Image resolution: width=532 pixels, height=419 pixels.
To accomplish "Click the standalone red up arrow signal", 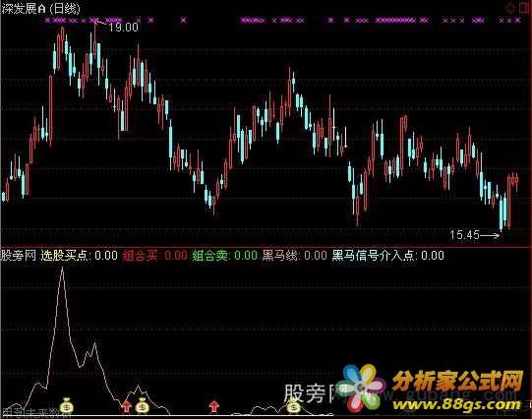I will point(213,406).
